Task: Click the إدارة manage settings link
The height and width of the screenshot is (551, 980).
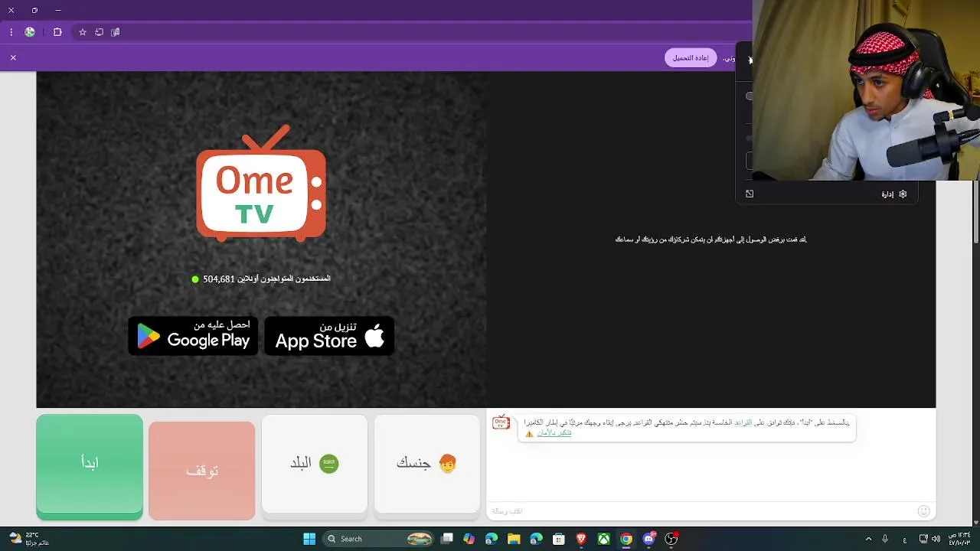Action: [887, 194]
